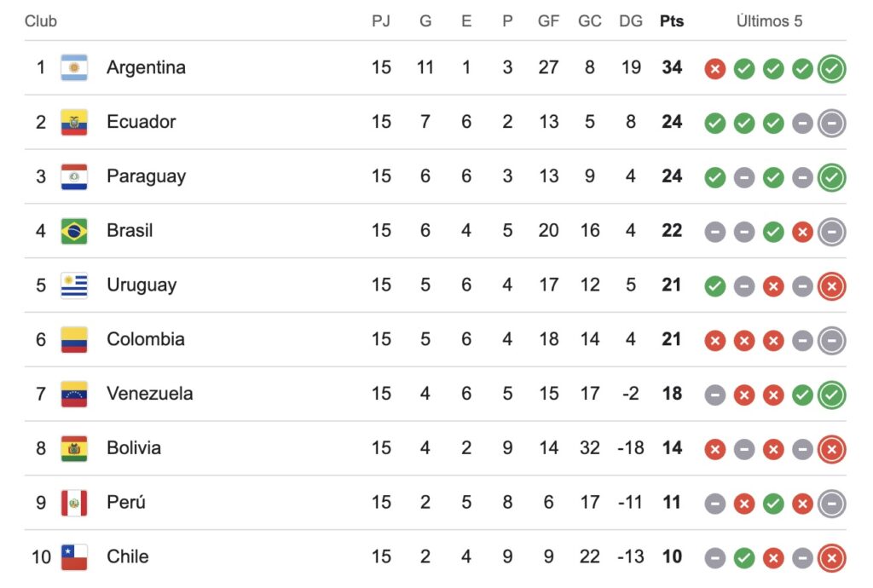Image resolution: width=873 pixels, height=588 pixels.
Task: Click Argentina's first red loss icon
Action: coord(715,69)
